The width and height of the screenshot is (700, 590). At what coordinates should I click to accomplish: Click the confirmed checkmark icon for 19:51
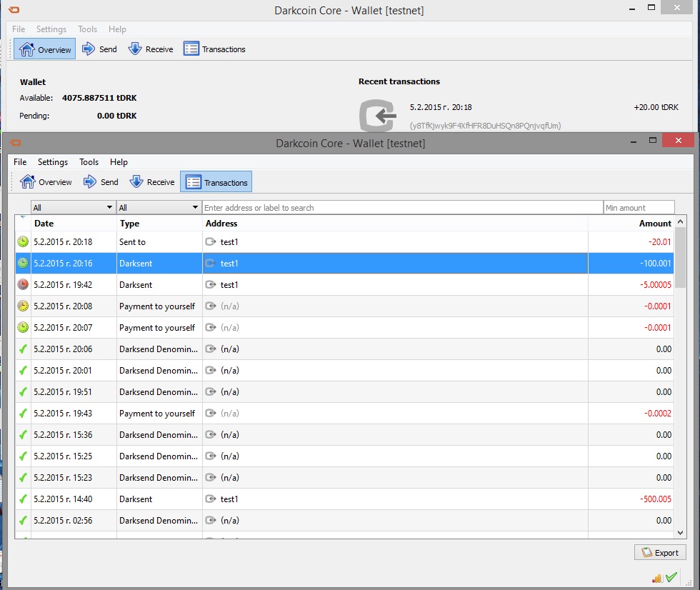click(23, 392)
